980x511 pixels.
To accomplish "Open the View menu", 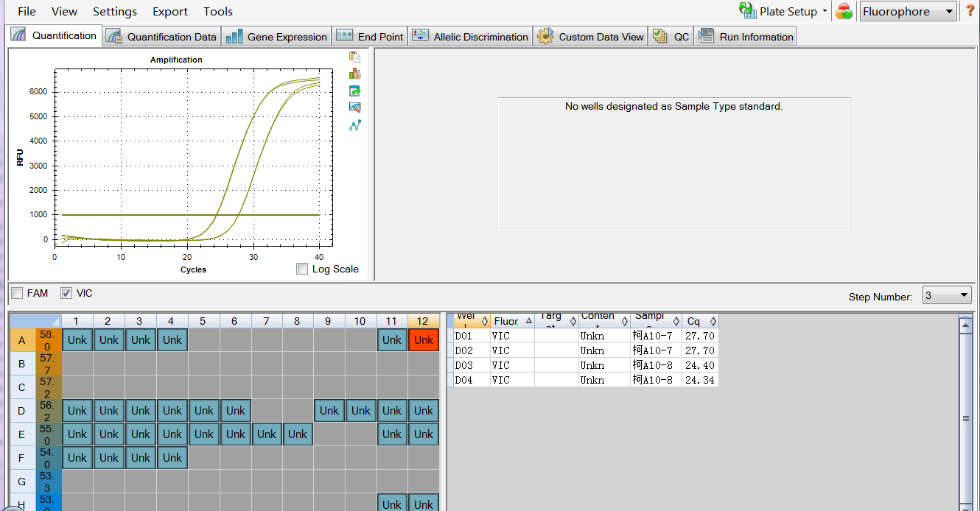I will point(65,11).
